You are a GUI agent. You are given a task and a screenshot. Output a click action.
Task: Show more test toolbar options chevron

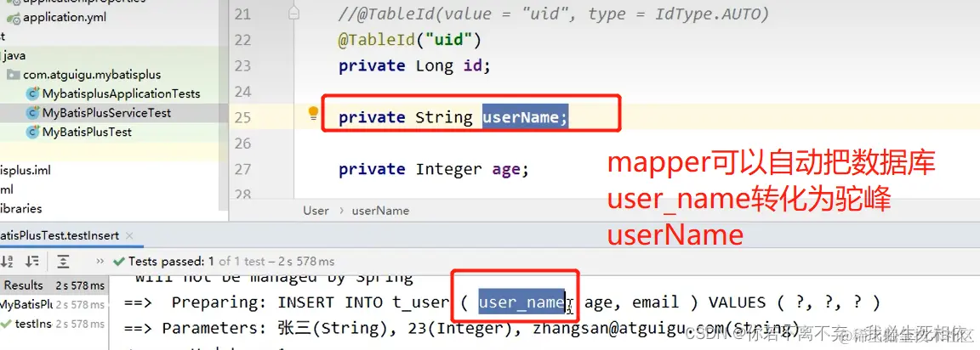point(100,261)
